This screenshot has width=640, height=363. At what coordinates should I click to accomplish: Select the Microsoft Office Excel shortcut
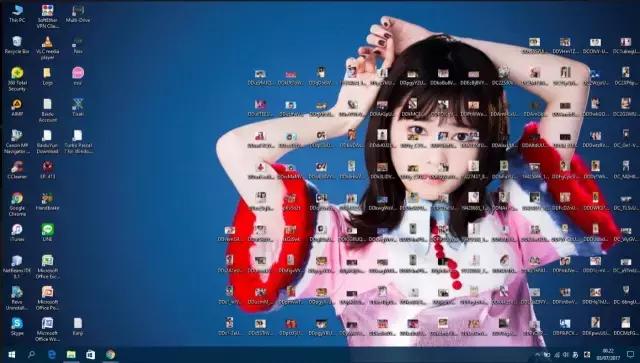coord(47,267)
